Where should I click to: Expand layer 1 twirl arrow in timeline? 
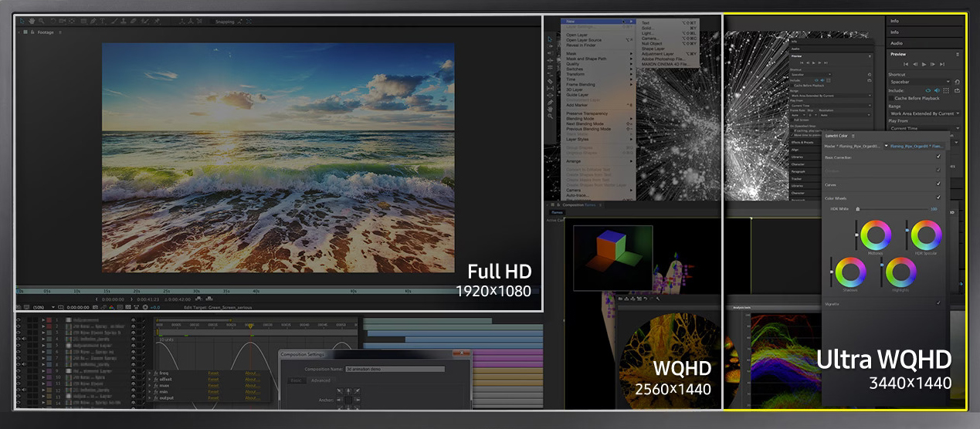click(x=43, y=320)
